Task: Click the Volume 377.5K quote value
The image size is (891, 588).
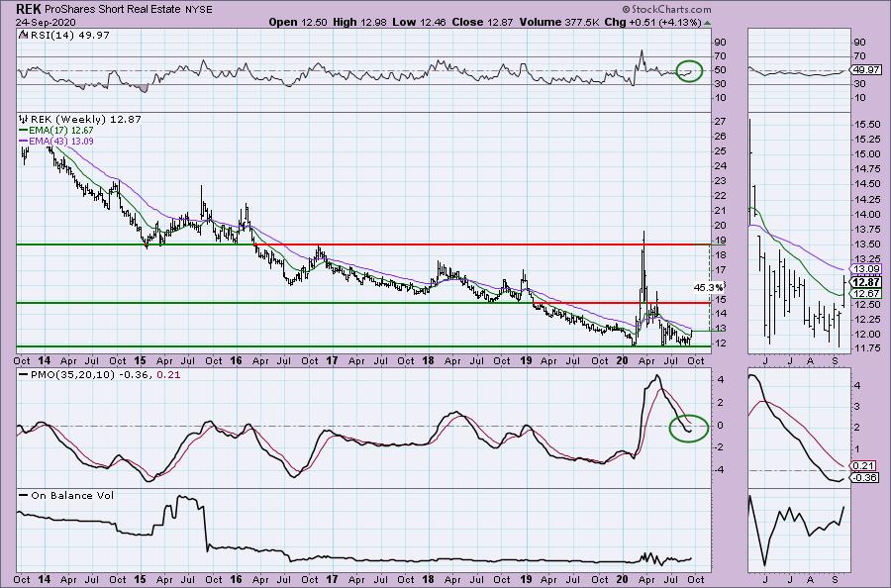Action: pyautogui.click(x=558, y=22)
